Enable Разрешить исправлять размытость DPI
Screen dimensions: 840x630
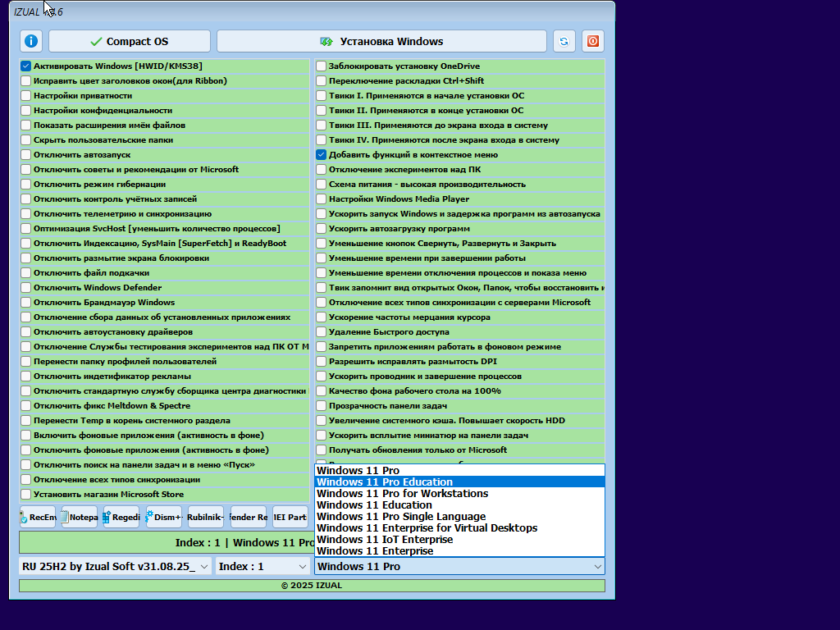point(321,362)
